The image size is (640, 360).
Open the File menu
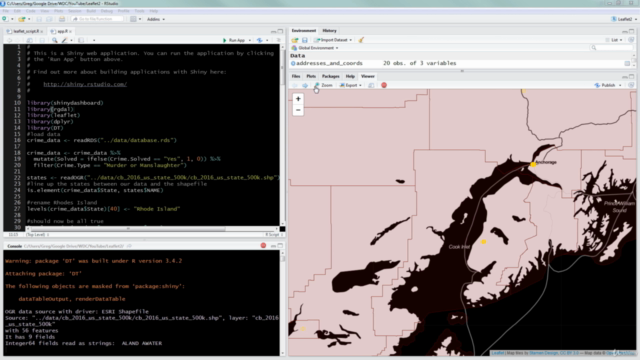coord(5,11)
